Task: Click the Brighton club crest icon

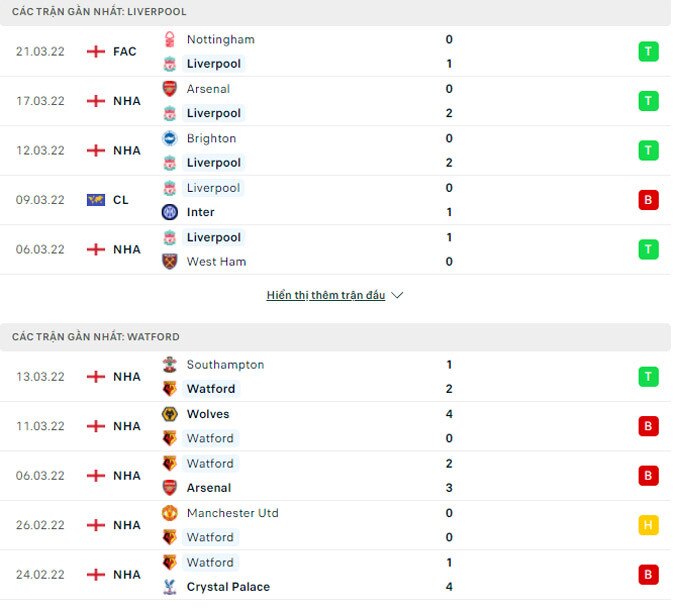Action: 170,139
